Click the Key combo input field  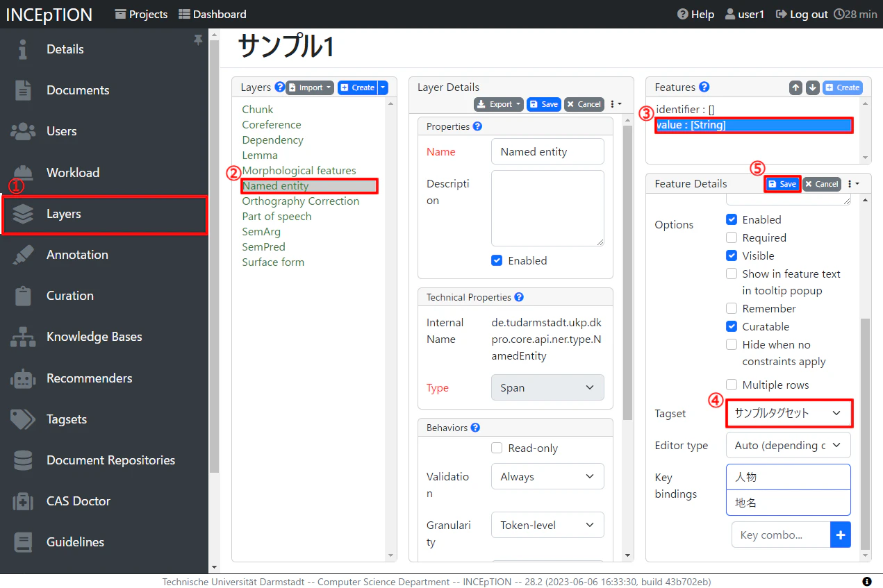pyautogui.click(x=781, y=535)
